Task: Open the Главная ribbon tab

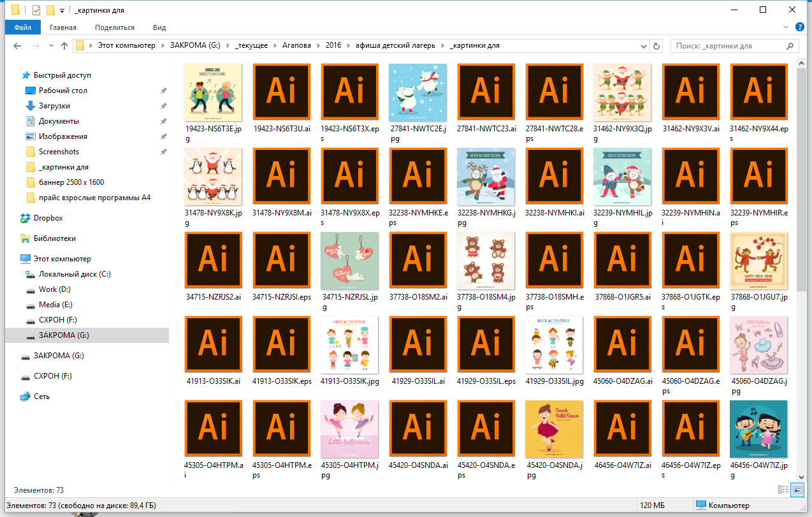Action: (63, 27)
